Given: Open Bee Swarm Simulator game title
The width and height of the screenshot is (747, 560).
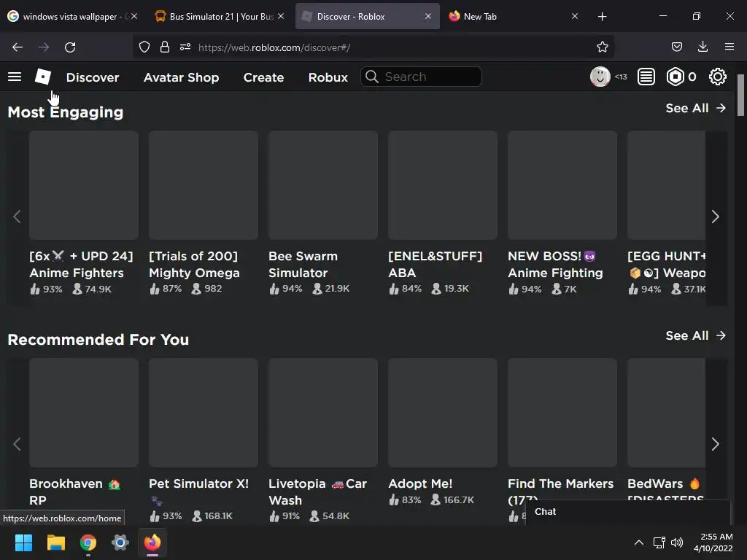Looking at the screenshot, I should coord(303,264).
